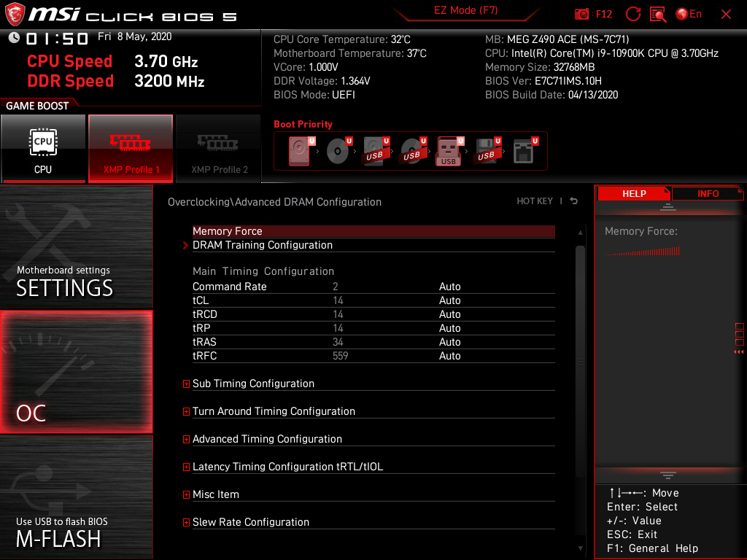Toggle the CPU Game Boost button
This screenshot has height=560, width=747.
[x=43, y=149]
